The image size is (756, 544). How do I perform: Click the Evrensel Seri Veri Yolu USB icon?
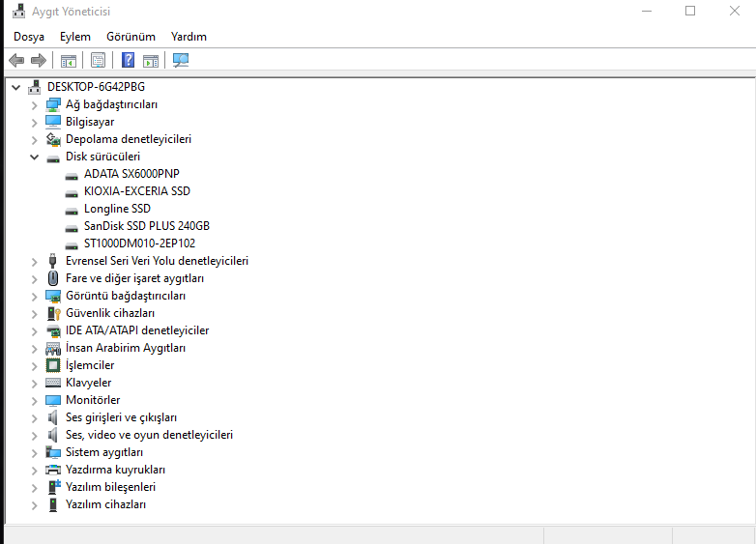click(x=53, y=261)
